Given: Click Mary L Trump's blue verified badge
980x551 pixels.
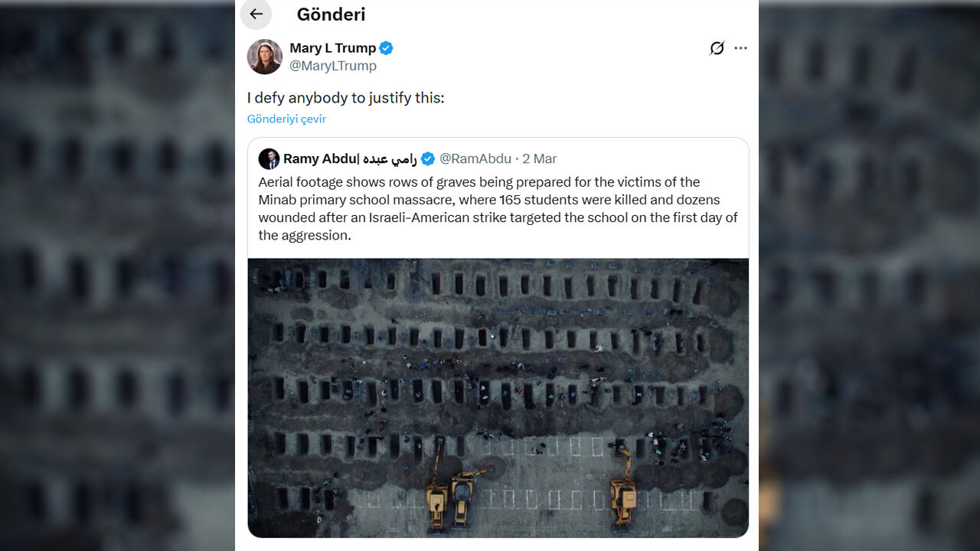Looking at the screenshot, I should [387, 48].
